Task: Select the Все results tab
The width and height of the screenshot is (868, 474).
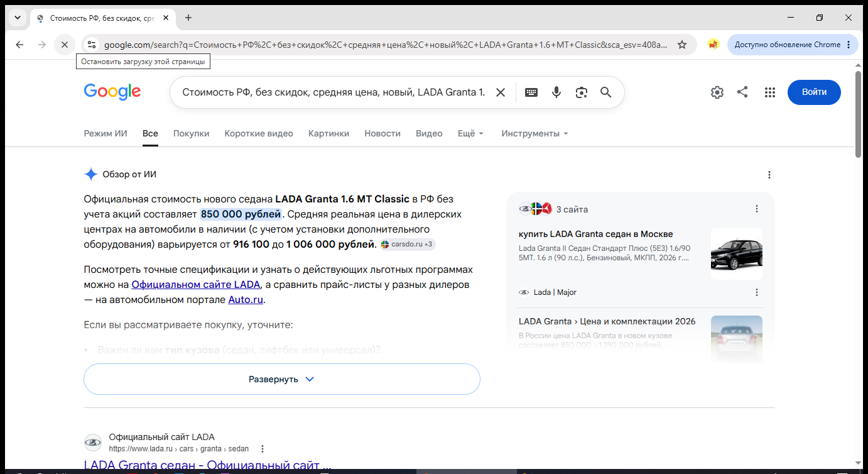Action: point(150,133)
